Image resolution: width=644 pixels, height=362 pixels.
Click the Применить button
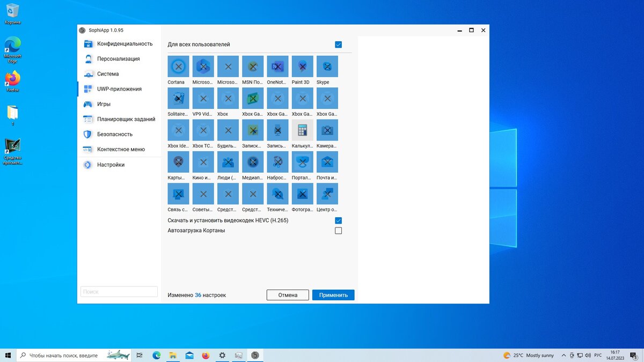(333, 295)
